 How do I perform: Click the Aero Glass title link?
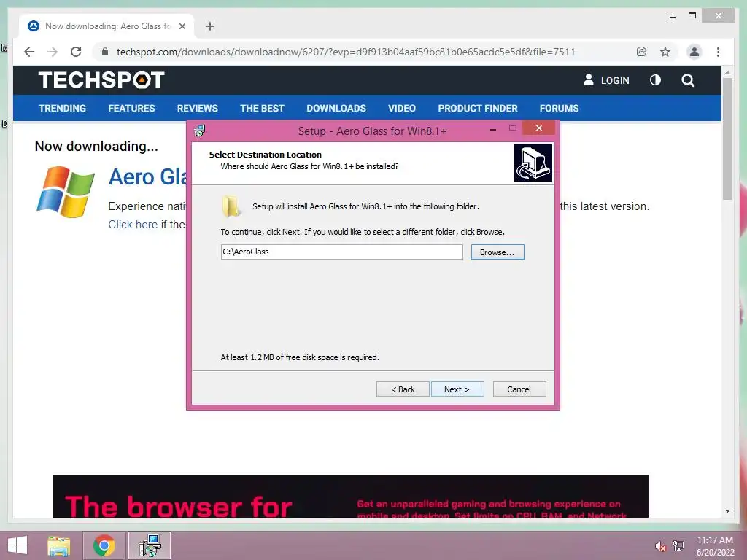point(148,176)
